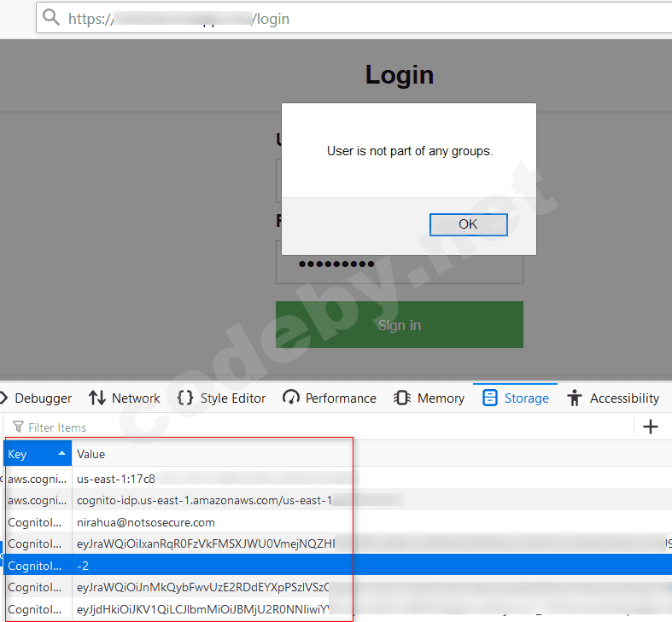Click the Filter Items funnel icon
672x622 pixels.
click(x=18, y=427)
